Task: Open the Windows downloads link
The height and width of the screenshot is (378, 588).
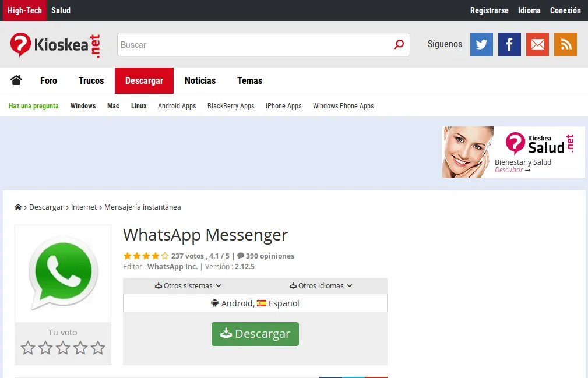Action: click(x=83, y=105)
